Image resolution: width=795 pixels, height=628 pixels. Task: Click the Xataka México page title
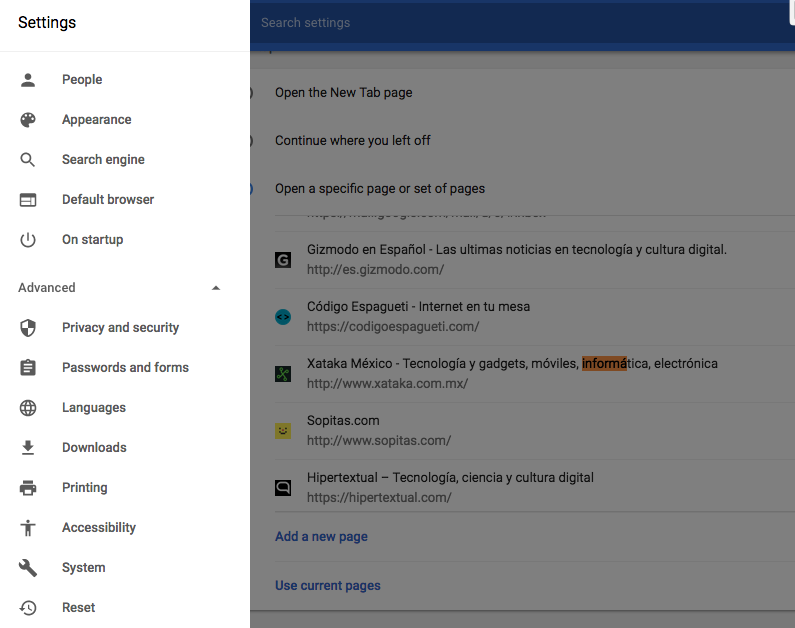(x=512, y=364)
